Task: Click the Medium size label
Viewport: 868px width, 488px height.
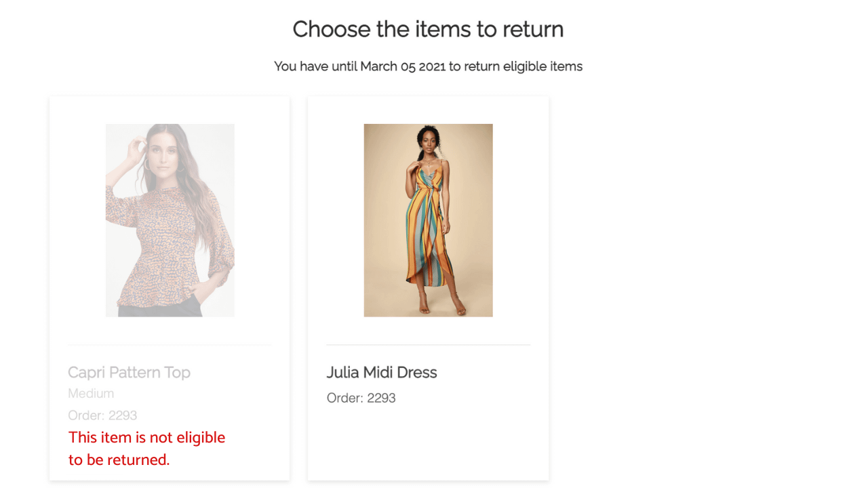Action: 91,393
